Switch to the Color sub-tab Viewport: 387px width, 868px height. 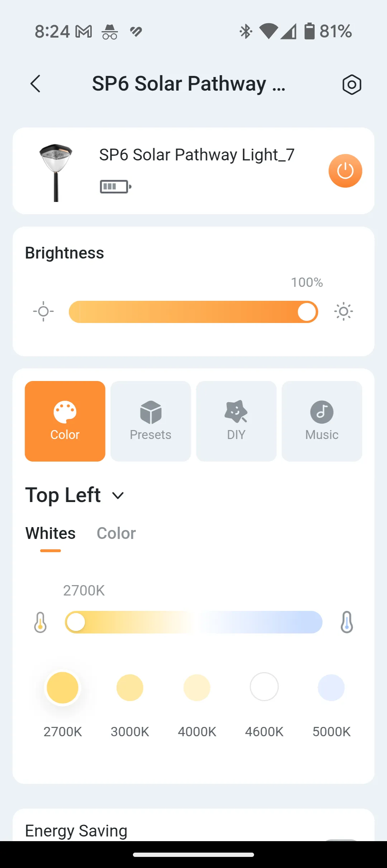[x=116, y=534]
